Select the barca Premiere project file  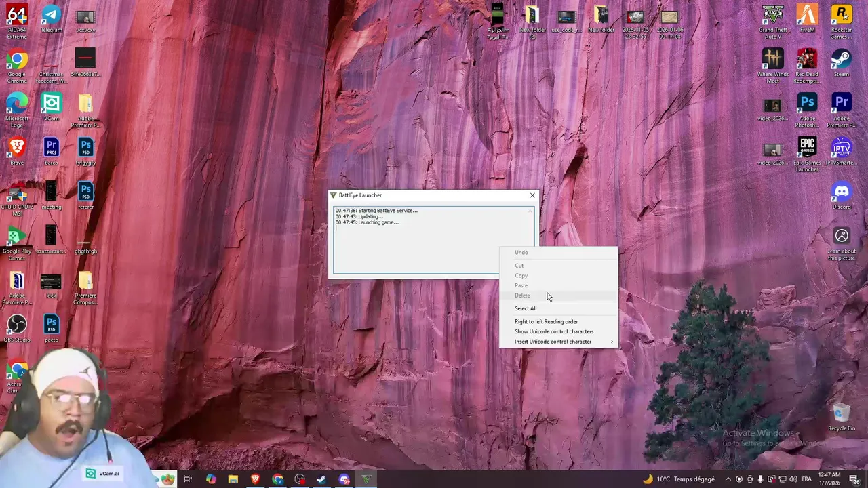tap(51, 151)
